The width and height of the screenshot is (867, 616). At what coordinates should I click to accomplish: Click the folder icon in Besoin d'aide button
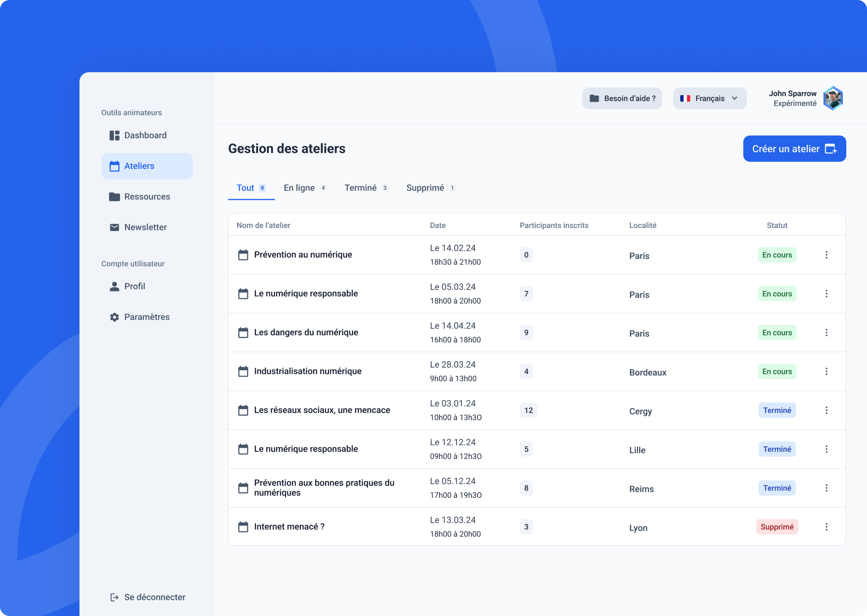(595, 98)
